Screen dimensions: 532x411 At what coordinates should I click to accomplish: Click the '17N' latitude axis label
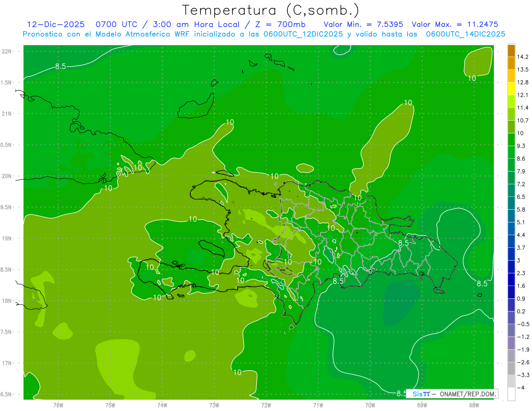[7, 363]
